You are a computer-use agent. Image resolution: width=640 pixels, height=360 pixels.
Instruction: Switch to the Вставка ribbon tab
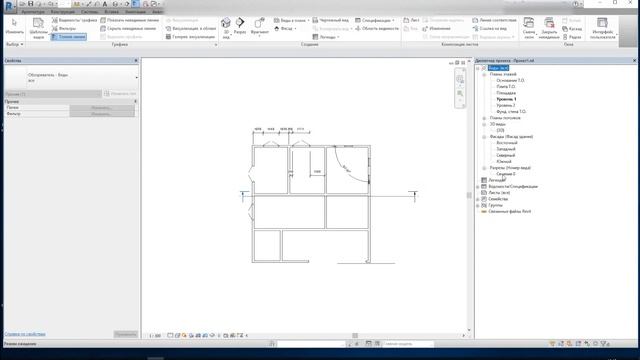(x=111, y=12)
